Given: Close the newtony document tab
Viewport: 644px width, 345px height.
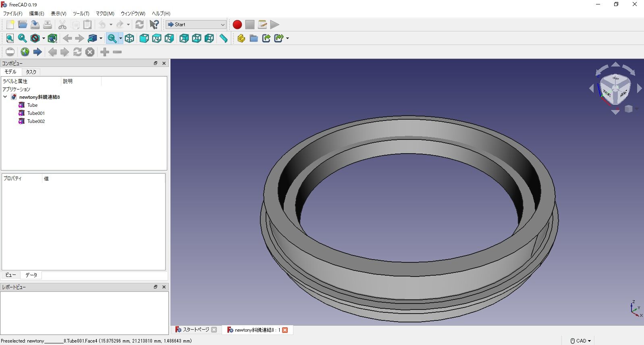Looking at the screenshot, I should (x=285, y=330).
